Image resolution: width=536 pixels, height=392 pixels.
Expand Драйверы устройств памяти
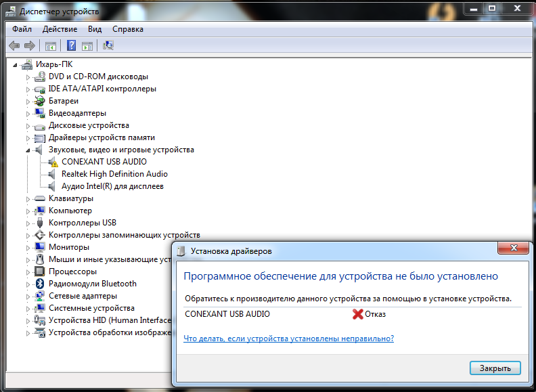28,138
